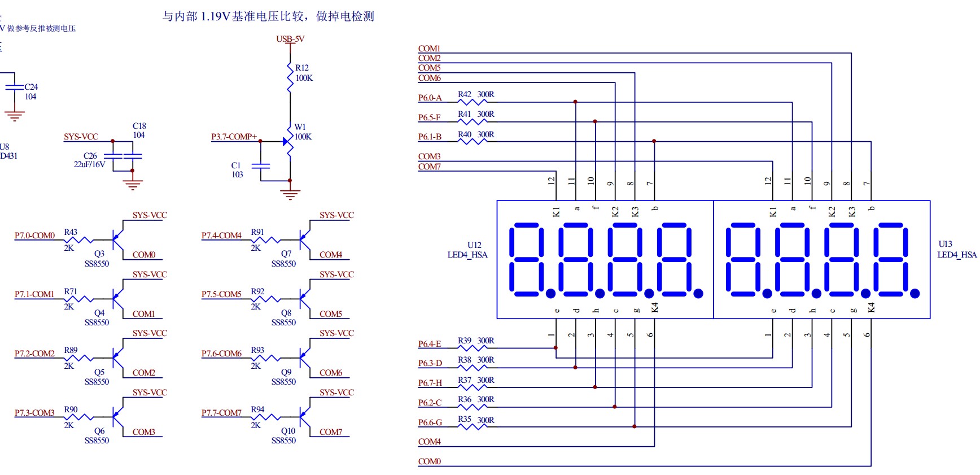Select the Q6 SS8550 transistor symbol

[117, 417]
